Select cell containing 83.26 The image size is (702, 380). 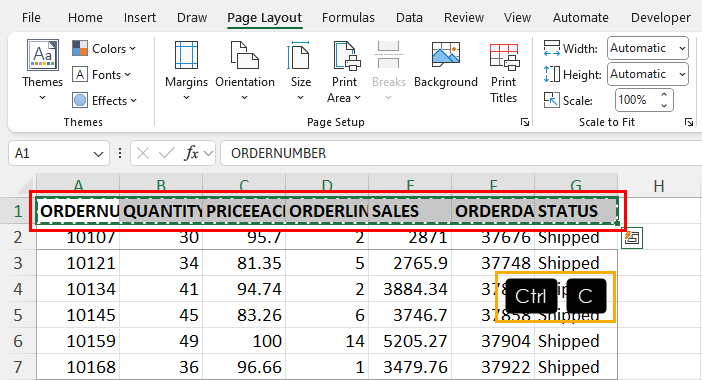click(x=244, y=315)
